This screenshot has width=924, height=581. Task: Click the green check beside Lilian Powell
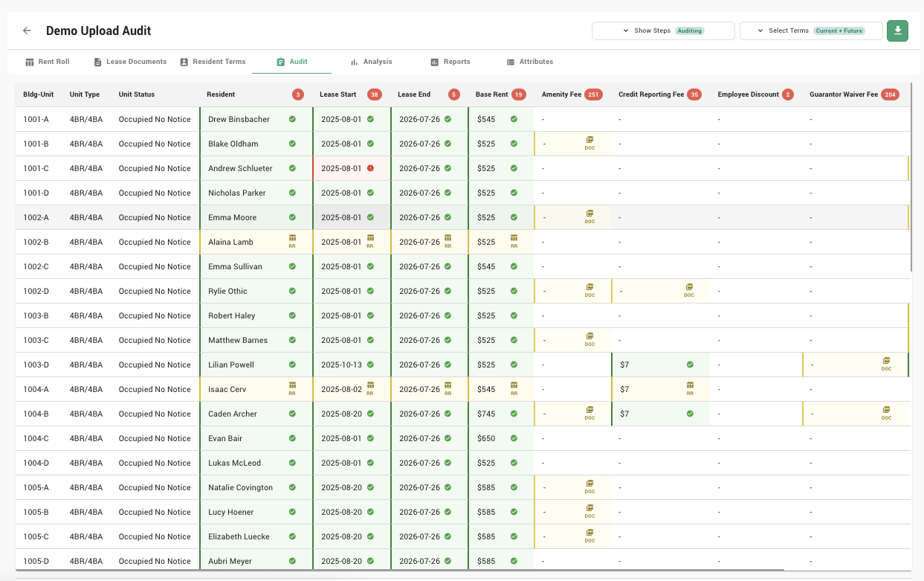[x=292, y=365]
